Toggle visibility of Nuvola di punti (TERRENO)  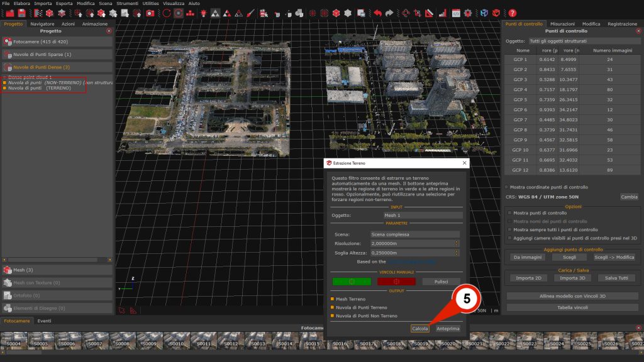click(x=4, y=88)
